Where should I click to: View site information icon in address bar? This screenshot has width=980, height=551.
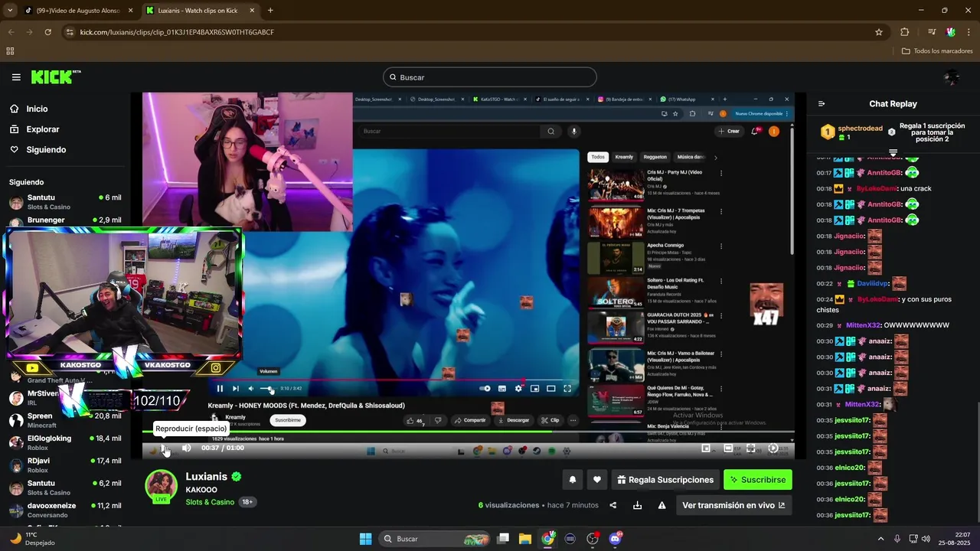pyautogui.click(x=70, y=32)
